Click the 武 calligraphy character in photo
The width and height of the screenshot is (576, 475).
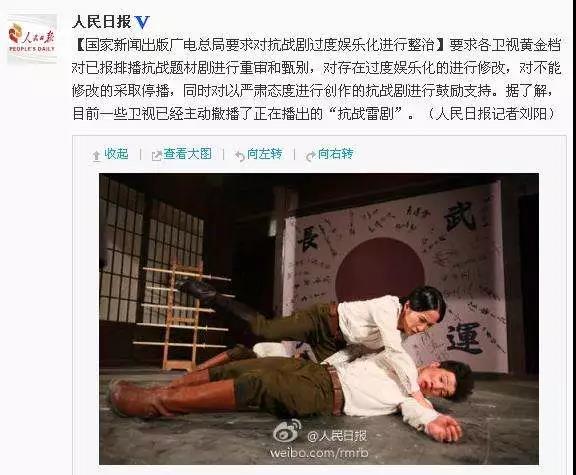click(x=460, y=218)
